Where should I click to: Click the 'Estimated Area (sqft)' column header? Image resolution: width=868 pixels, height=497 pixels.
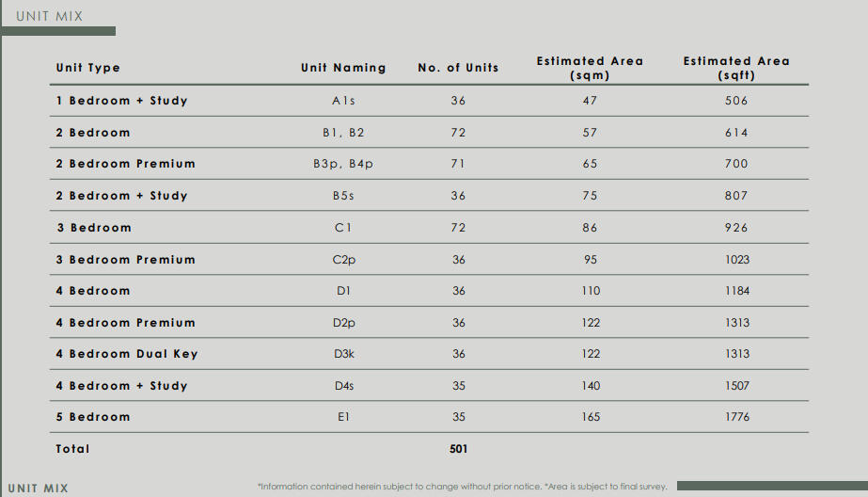[x=736, y=68]
